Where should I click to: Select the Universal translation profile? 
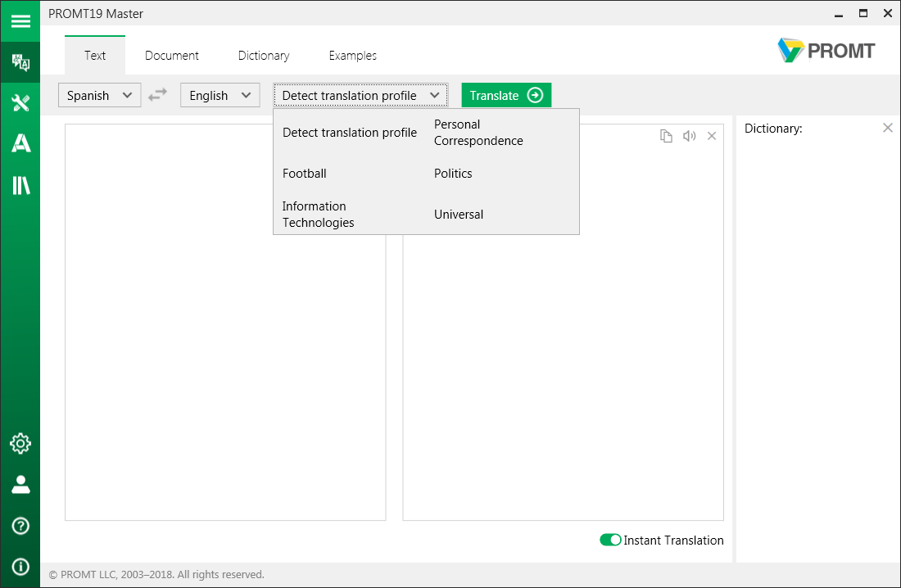(459, 215)
